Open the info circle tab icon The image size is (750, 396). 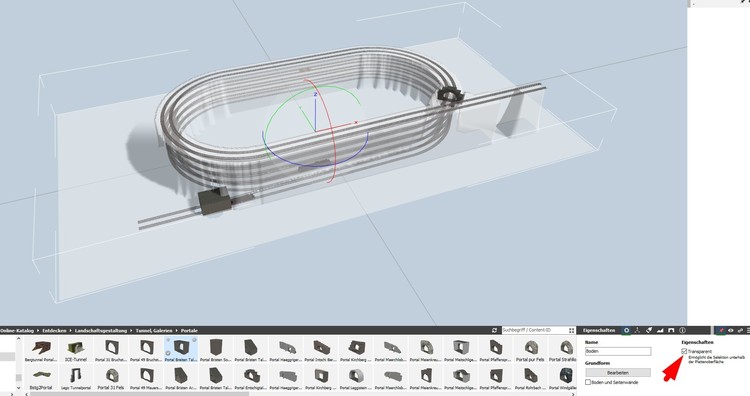click(683, 330)
